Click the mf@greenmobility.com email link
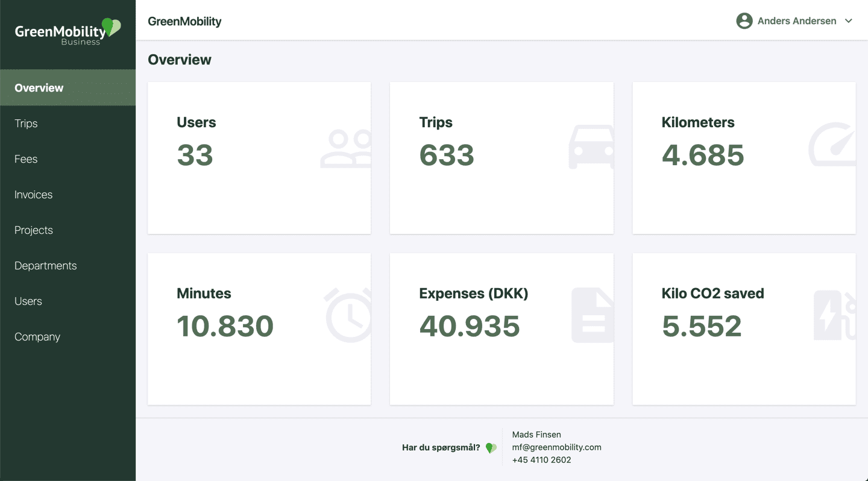 556,447
